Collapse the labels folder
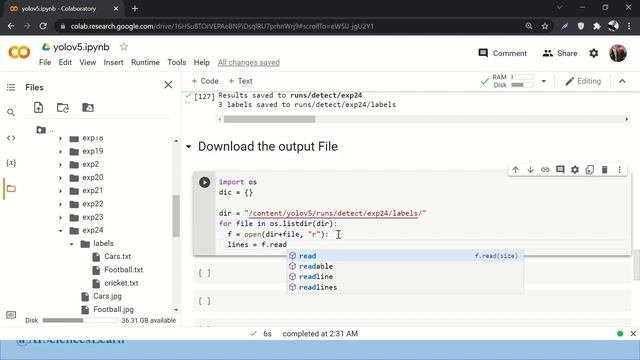This screenshot has width=640, height=360. [71, 244]
